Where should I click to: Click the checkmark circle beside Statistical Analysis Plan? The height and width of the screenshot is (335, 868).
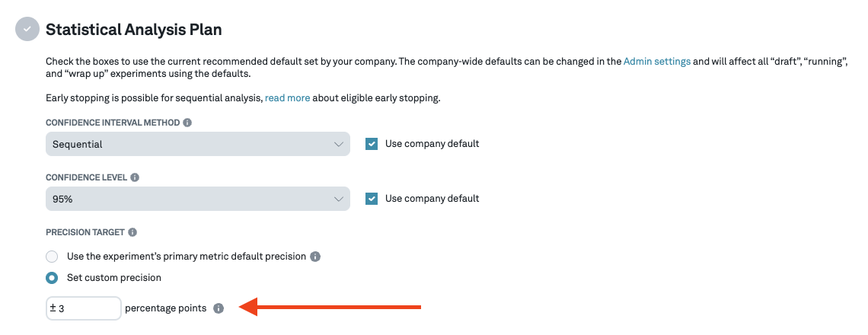pos(27,30)
